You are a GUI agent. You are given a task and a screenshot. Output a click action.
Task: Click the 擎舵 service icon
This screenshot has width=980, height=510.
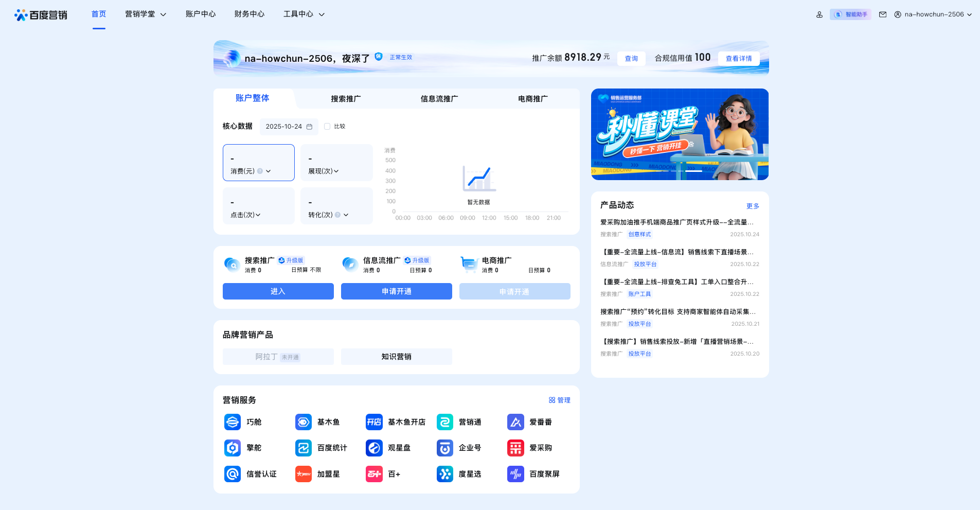click(x=233, y=448)
